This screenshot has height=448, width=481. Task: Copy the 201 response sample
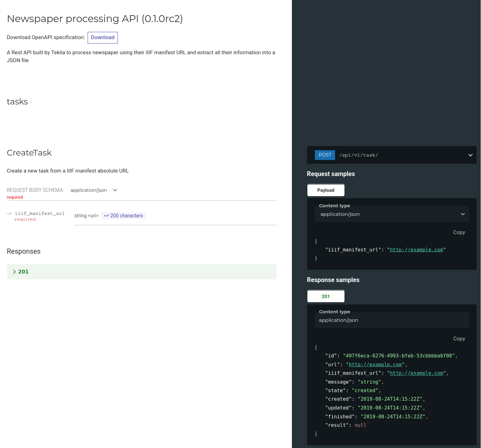pyautogui.click(x=459, y=339)
